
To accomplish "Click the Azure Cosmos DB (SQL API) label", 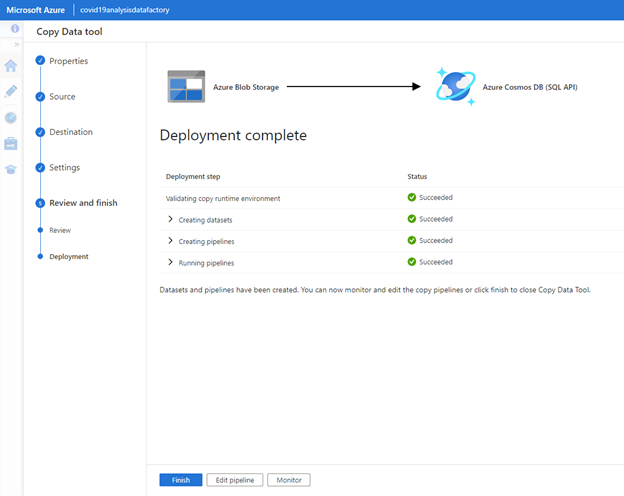I will 530,87.
